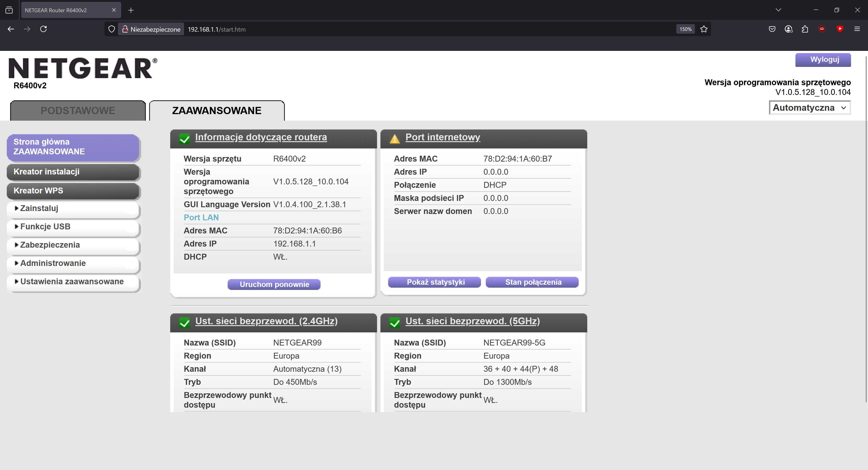Screen dimensions: 868x470
Task: Click the shield tracking protection icon
Action: tap(111, 29)
